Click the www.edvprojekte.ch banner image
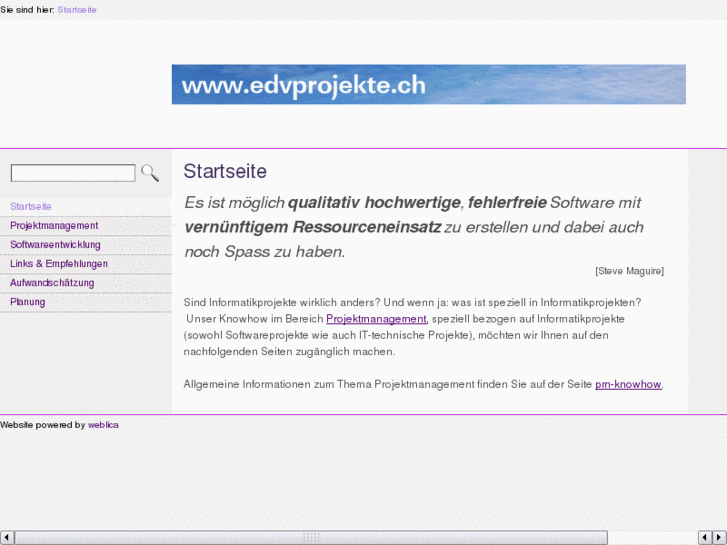The width and height of the screenshot is (727, 545). point(428,84)
